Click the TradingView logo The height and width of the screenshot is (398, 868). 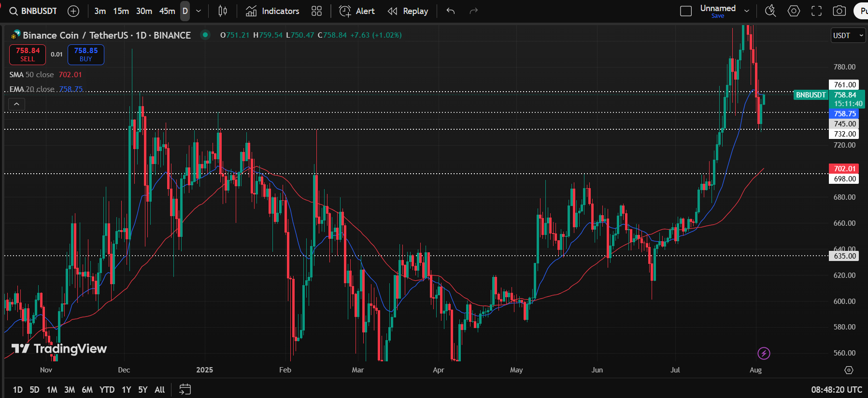(x=59, y=348)
